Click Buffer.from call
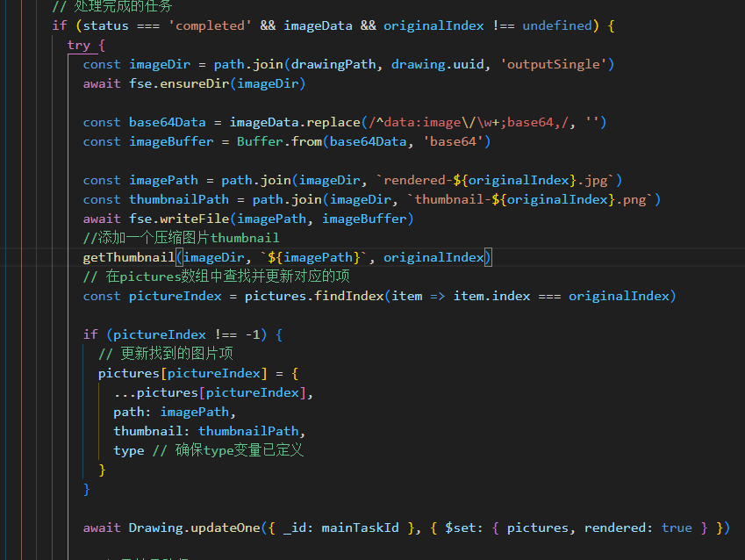 279,141
